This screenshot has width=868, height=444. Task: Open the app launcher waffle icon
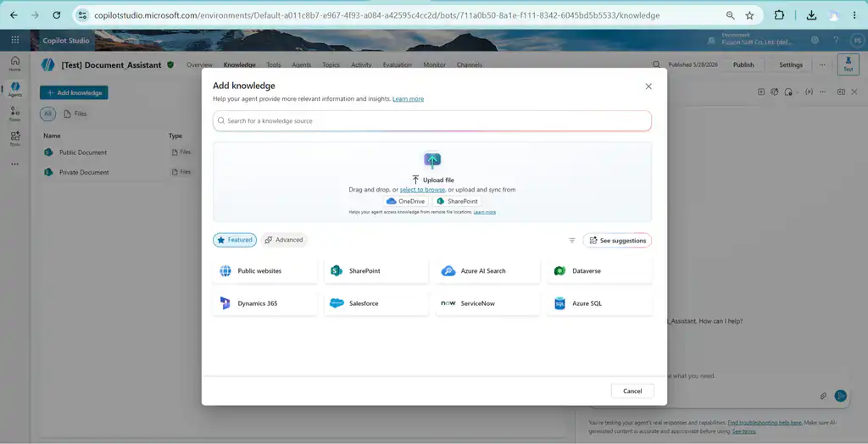tap(15, 41)
